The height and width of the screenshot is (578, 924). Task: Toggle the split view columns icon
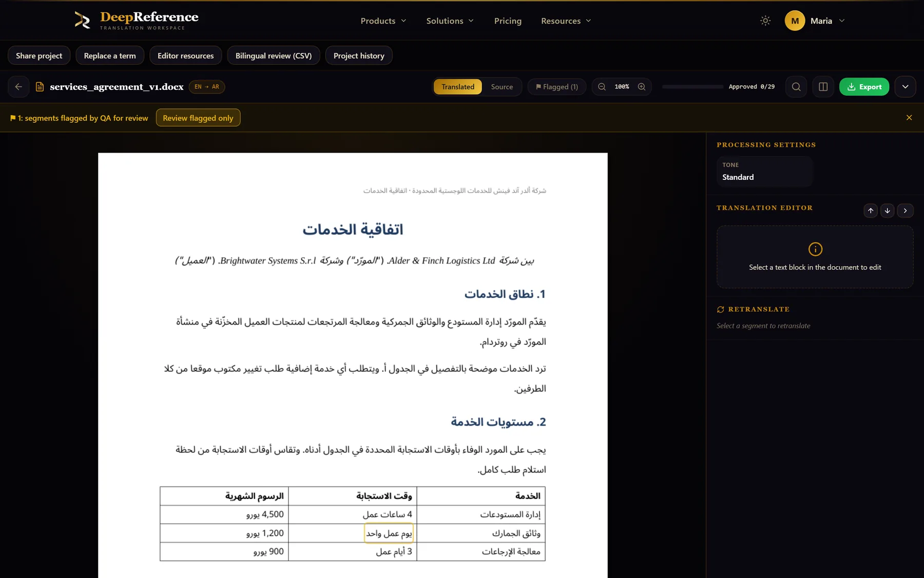[x=823, y=87]
